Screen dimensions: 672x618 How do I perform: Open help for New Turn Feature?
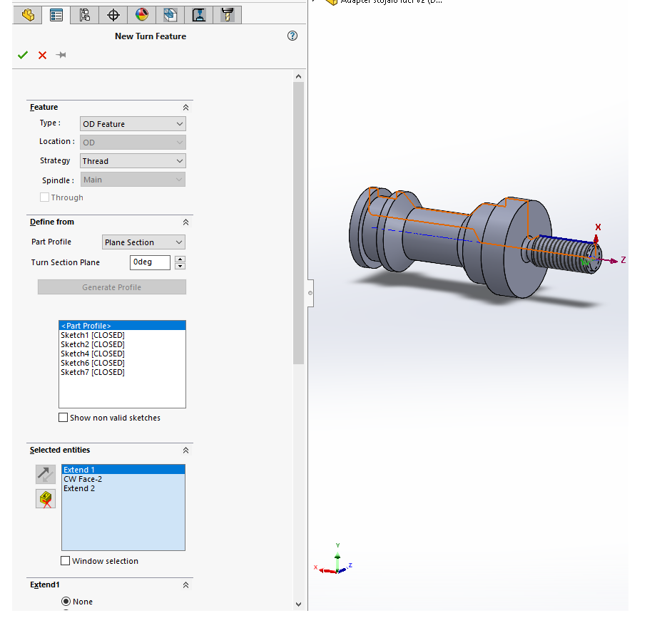[x=292, y=36]
